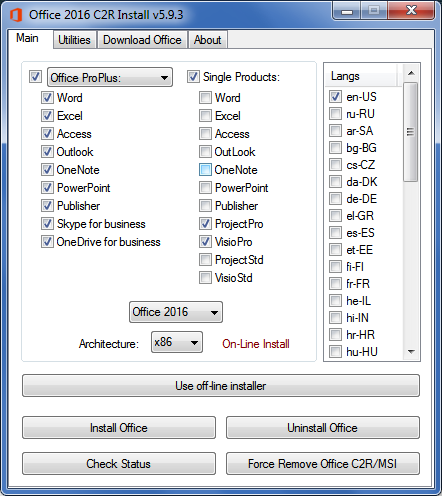
Task: Switch to the Utilities tab
Action: point(74,40)
